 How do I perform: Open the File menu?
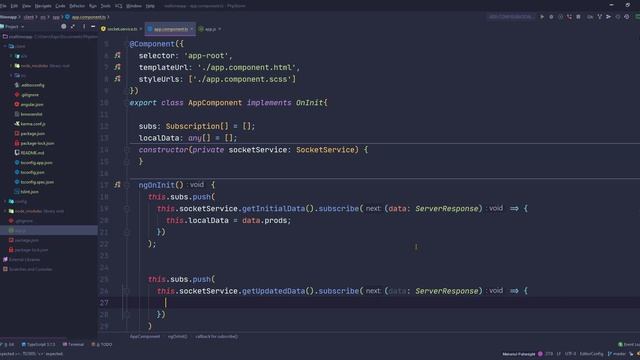coord(3,6)
